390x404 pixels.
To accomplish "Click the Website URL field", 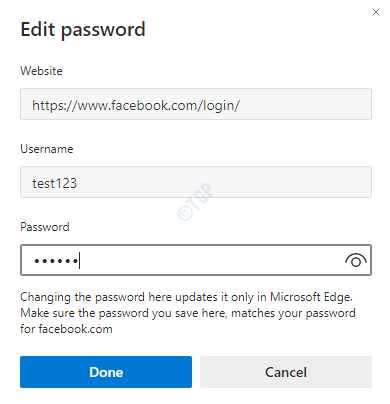I will [196, 104].
